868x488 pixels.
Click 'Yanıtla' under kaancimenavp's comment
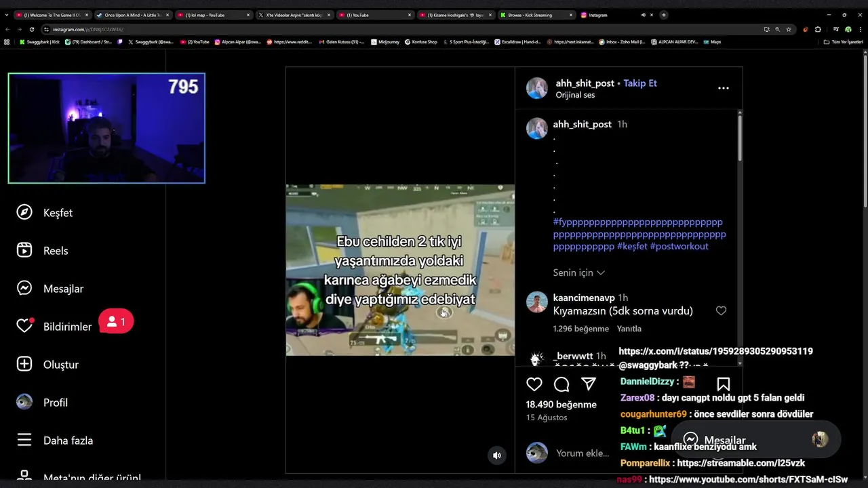click(x=629, y=329)
